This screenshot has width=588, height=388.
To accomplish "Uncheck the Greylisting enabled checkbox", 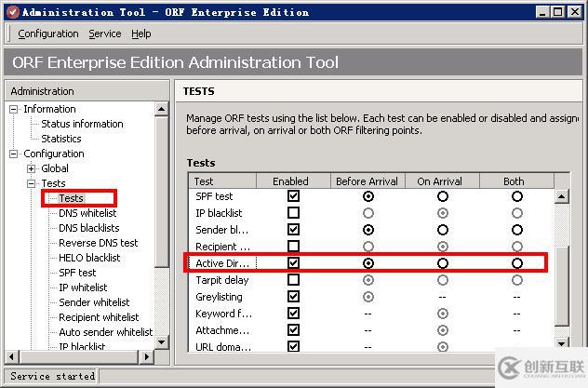I will point(294,297).
